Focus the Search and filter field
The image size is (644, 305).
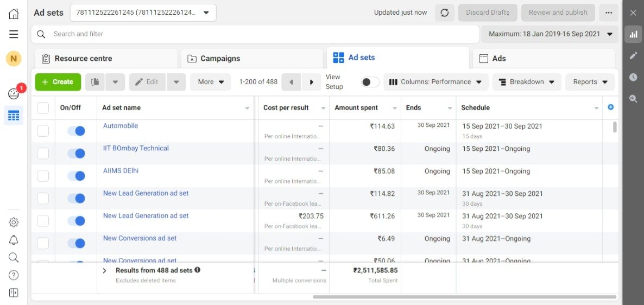tap(255, 34)
